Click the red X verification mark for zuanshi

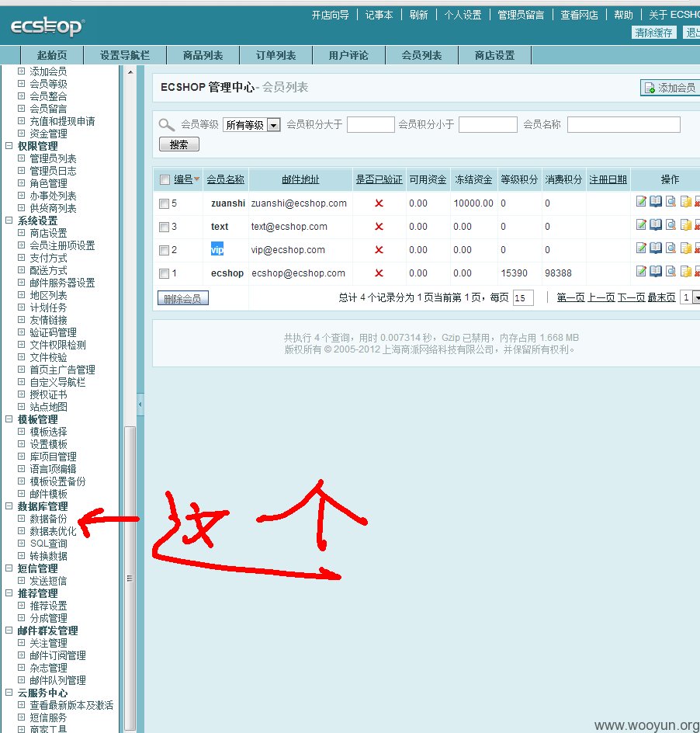[379, 203]
